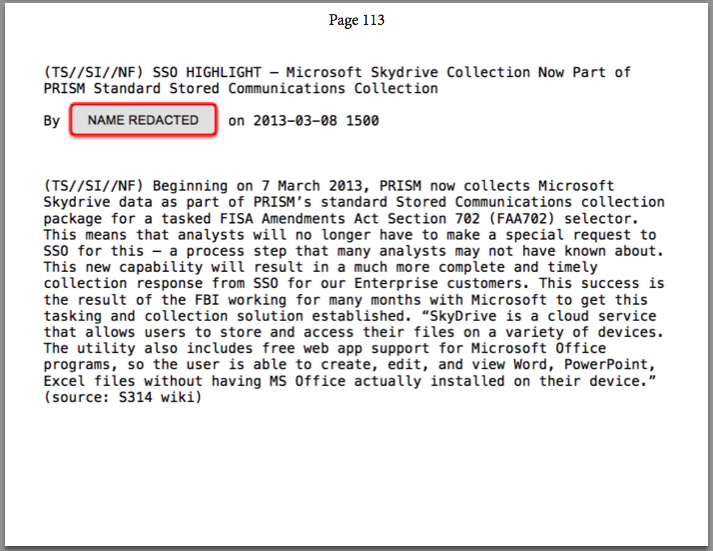
Task: Click the NAME REDACTED button
Action: coord(143,121)
